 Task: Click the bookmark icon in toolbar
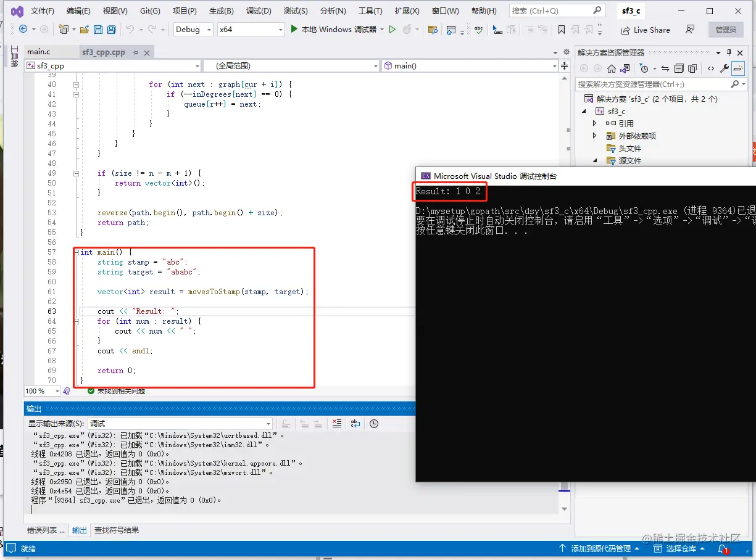click(561, 30)
